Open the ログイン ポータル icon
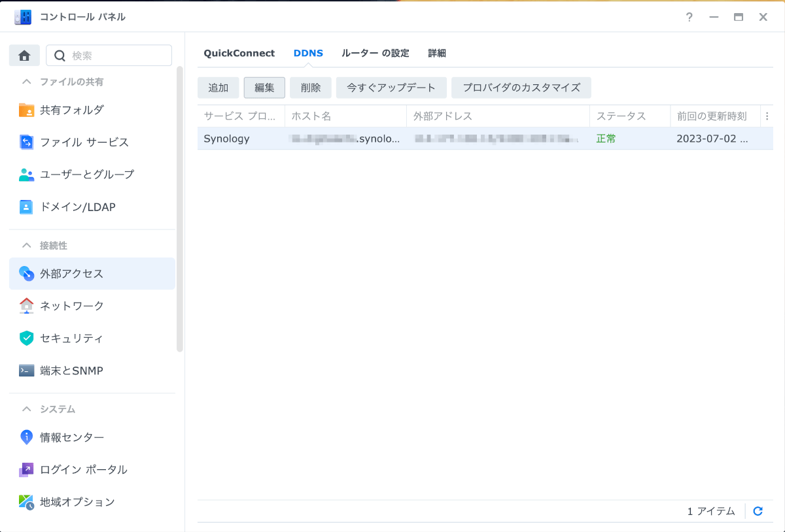 click(26, 469)
